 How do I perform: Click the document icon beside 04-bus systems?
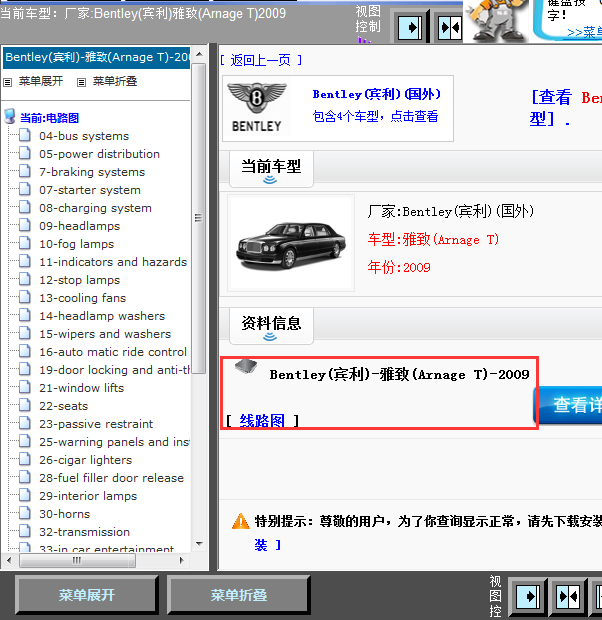pos(25,135)
